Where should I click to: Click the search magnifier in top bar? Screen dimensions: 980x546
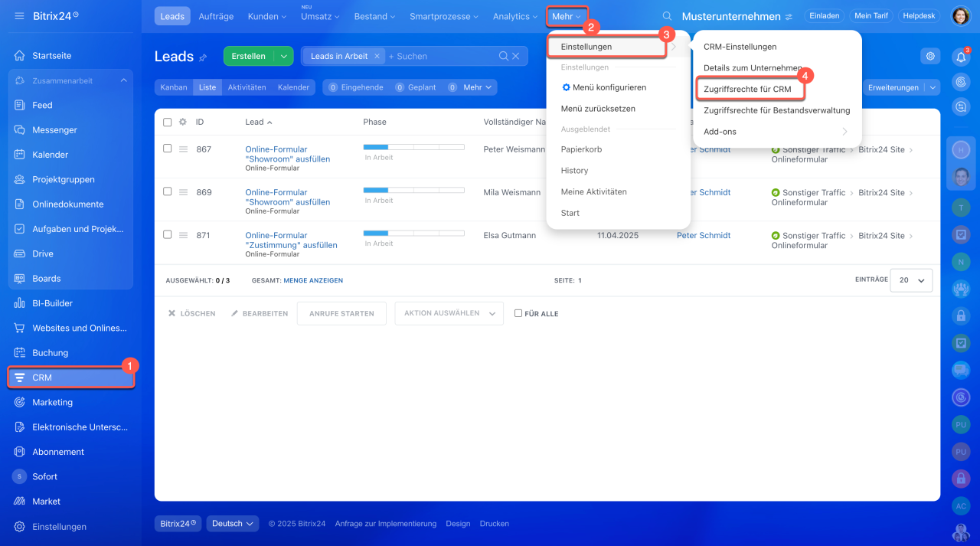pyautogui.click(x=668, y=16)
